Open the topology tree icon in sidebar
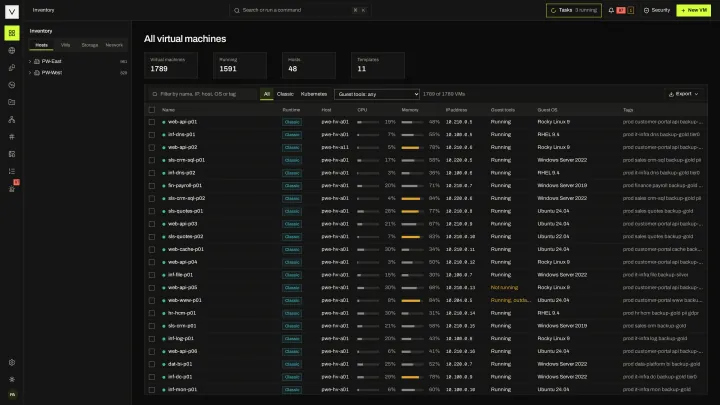720x405 pixels. 12,119
